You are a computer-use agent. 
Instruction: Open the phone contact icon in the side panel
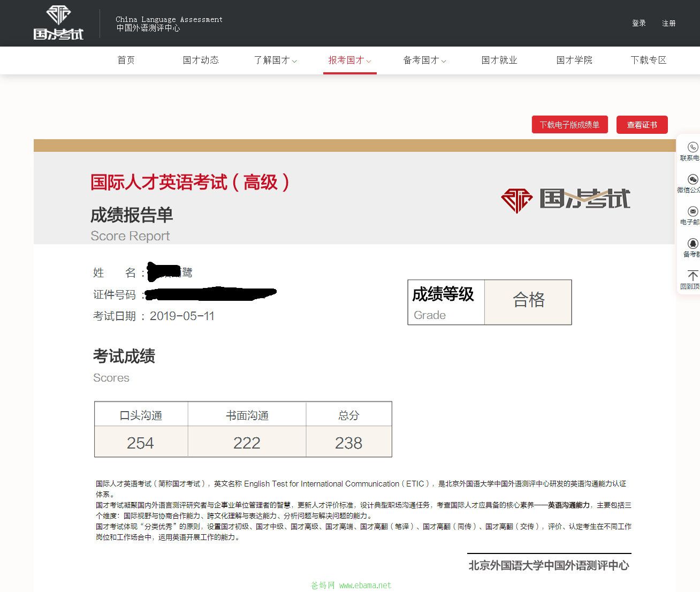[x=693, y=147]
